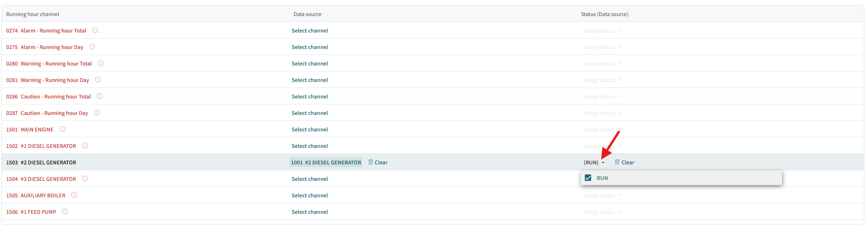This screenshot has width=868, height=250.
Task: Open Assign status dropdown for AUXILIARY BOILER row
Action: pos(602,196)
